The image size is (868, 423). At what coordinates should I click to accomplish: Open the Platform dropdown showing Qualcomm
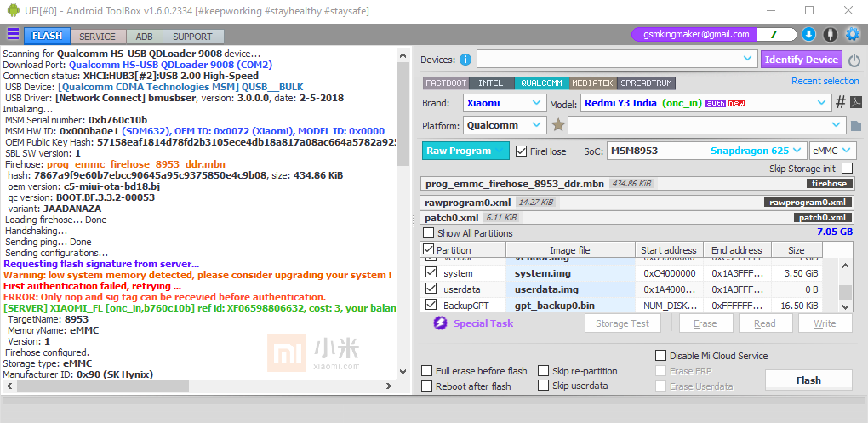click(x=505, y=125)
